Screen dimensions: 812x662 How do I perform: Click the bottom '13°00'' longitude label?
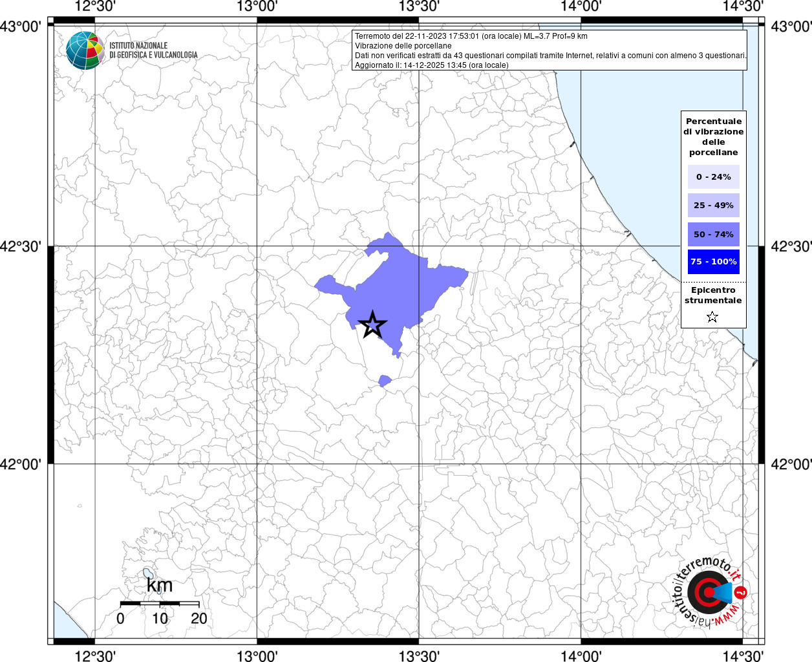click(x=257, y=656)
